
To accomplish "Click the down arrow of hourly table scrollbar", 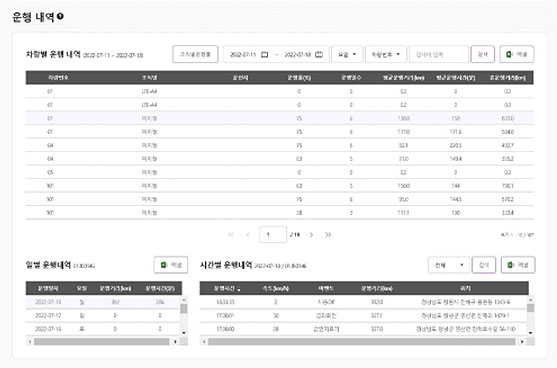I will 530,333.
